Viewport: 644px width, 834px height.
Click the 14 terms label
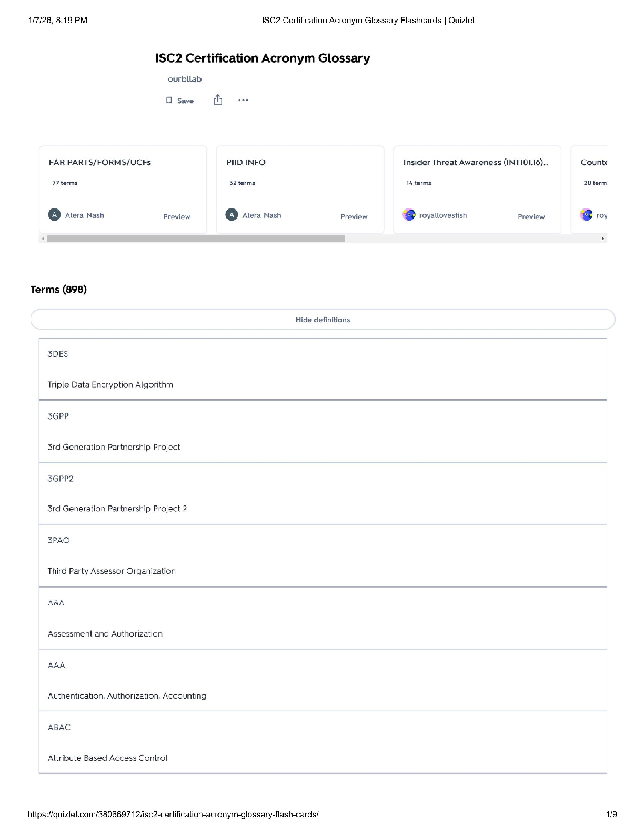click(x=419, y=183)
